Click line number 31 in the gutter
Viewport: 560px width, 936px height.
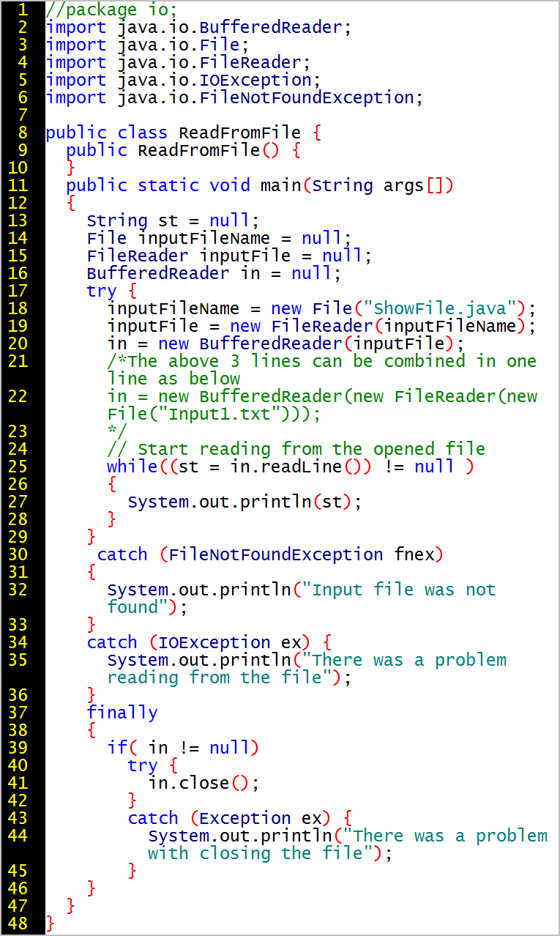17,573
